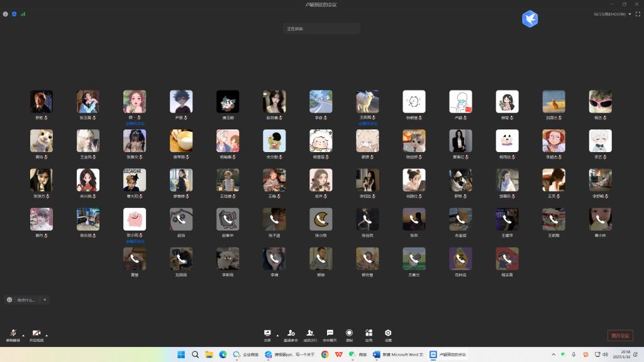The height and width of the screenshot is (362, 644).
Task: Open share options arrow next to share
Action: tap(277, 335)
